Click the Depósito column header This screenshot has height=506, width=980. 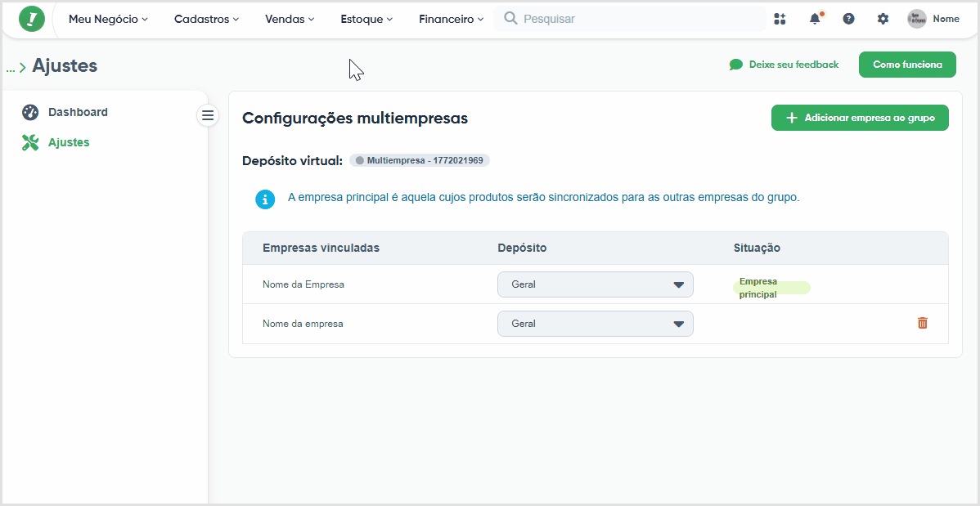[522, 248]
